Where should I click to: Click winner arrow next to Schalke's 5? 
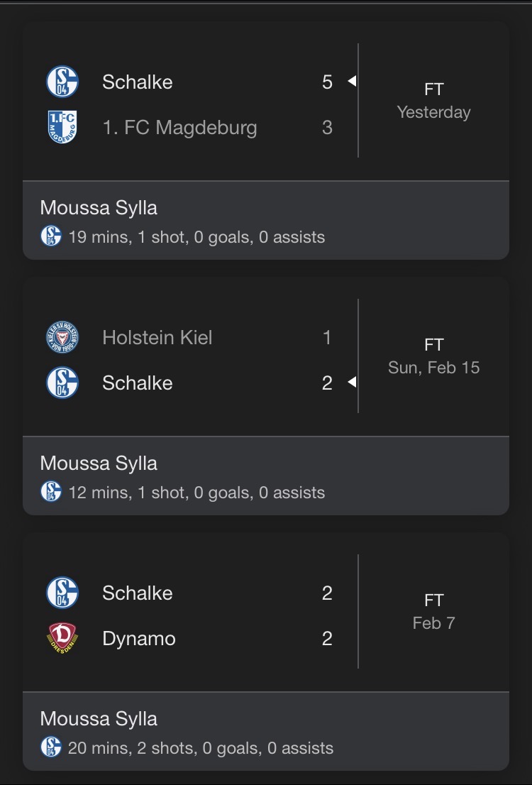(x=351, y=82)
